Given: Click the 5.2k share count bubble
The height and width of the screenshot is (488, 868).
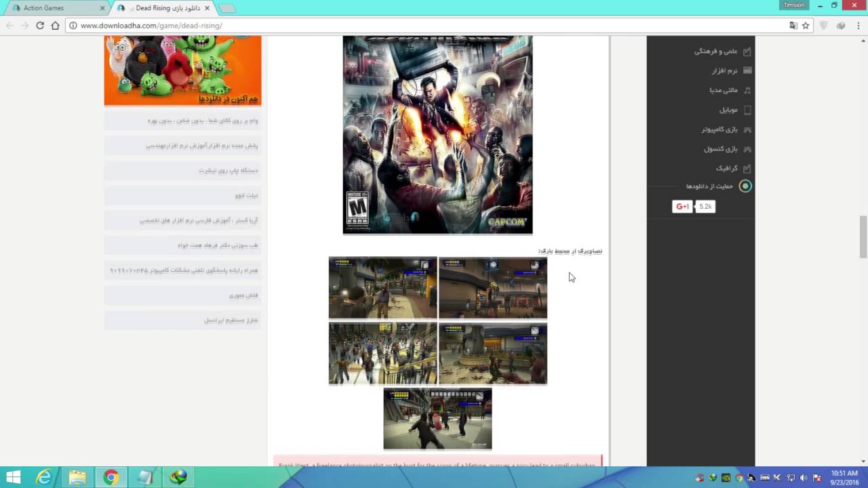Looking at the screenshot, I should [x=705, y=207].
